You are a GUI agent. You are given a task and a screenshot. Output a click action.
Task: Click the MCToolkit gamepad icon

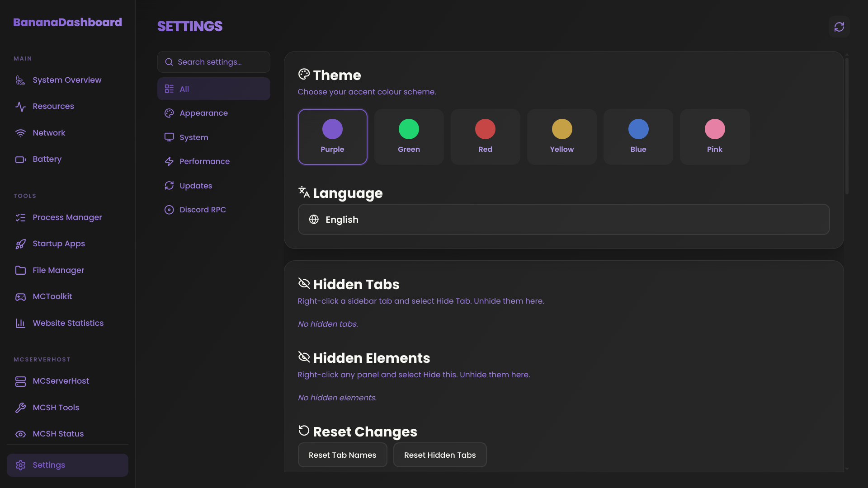click(20, 297)
